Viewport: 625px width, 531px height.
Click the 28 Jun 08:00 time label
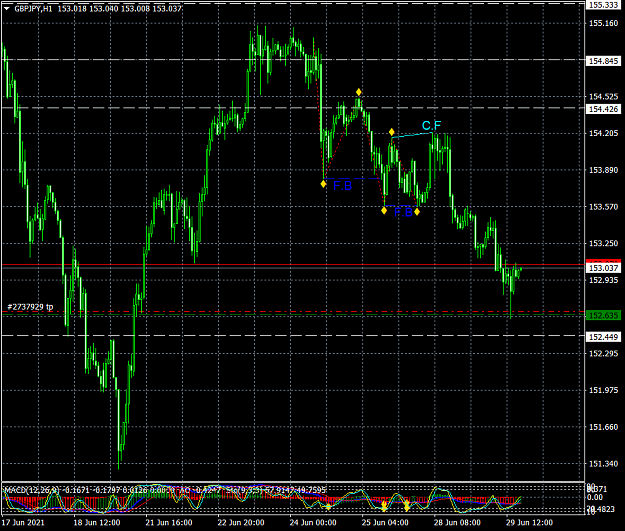tap(457, 523)
